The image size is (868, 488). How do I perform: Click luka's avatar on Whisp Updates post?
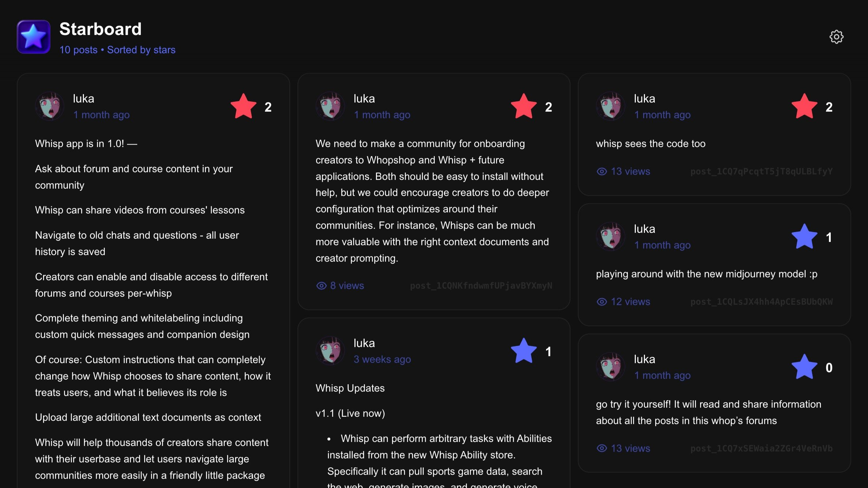(330, 351)
